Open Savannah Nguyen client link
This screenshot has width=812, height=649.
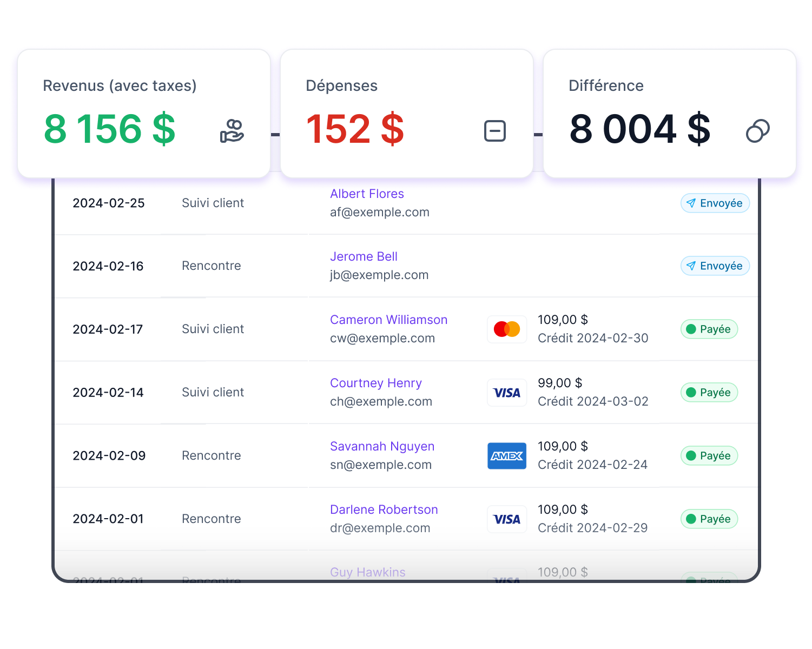pos(382,446)
